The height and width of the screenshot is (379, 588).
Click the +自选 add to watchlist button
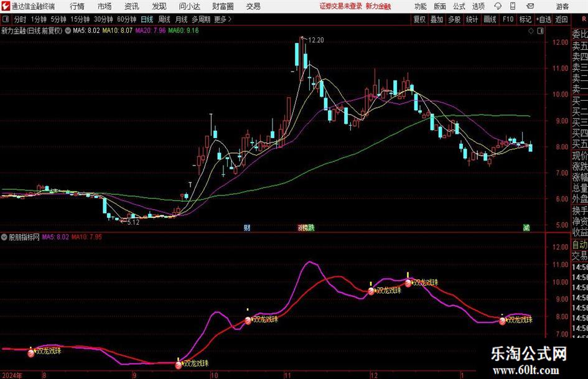pos(543,19)
